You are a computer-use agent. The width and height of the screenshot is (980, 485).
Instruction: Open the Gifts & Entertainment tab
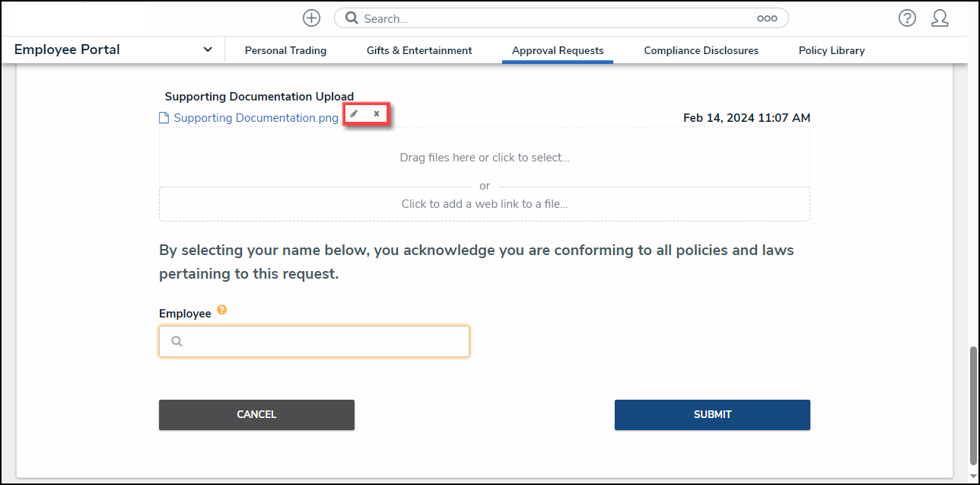[x=419, y=50]
